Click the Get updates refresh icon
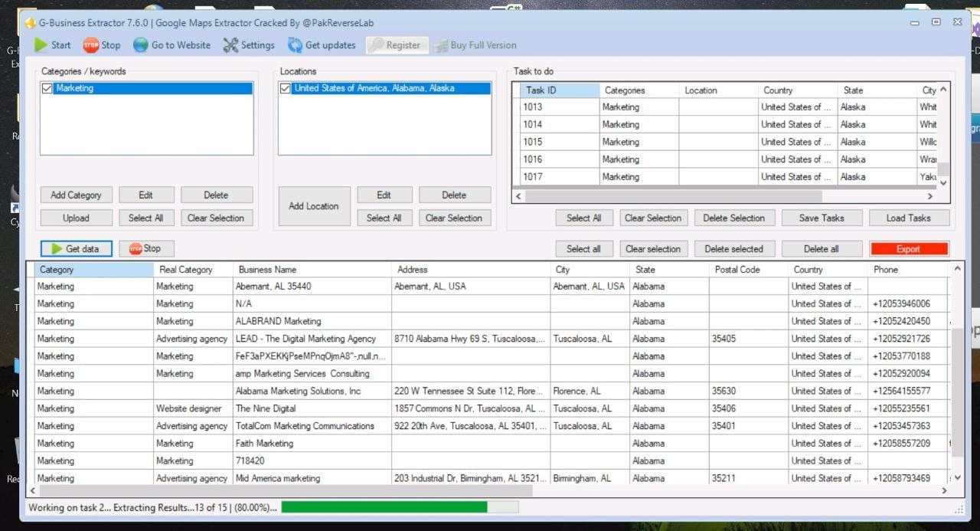The height and width of the screenshot is (531, 980). pyautogui.click(x=295, y=45)
